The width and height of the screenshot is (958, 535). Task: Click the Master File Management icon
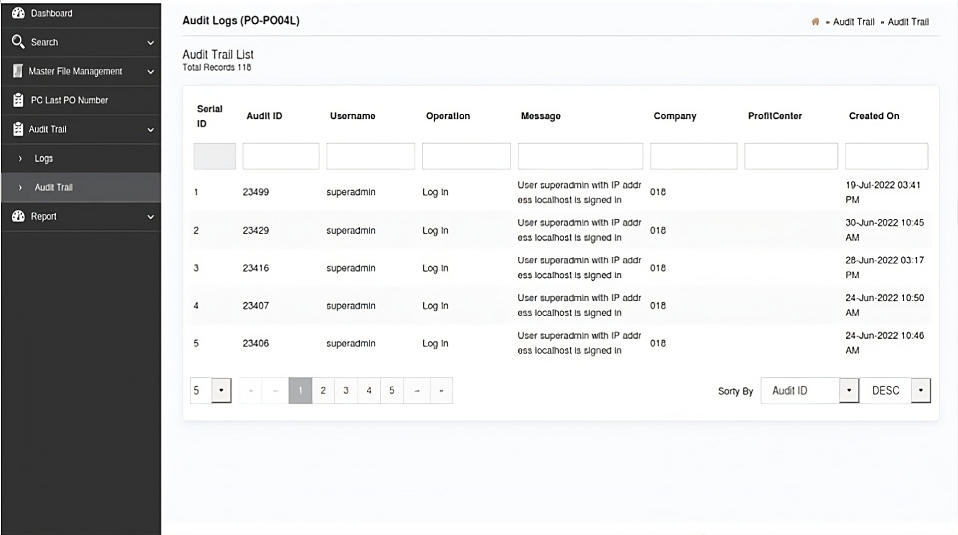click(17, 71)
